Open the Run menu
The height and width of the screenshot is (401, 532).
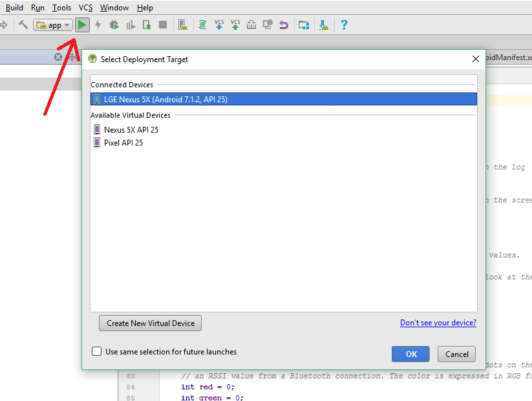pos(37,7)
